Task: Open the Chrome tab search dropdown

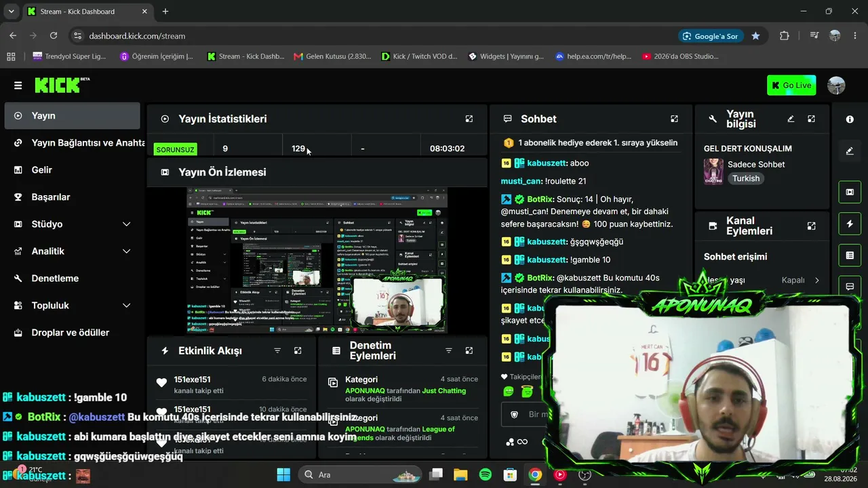Action: tap(11, 12)
